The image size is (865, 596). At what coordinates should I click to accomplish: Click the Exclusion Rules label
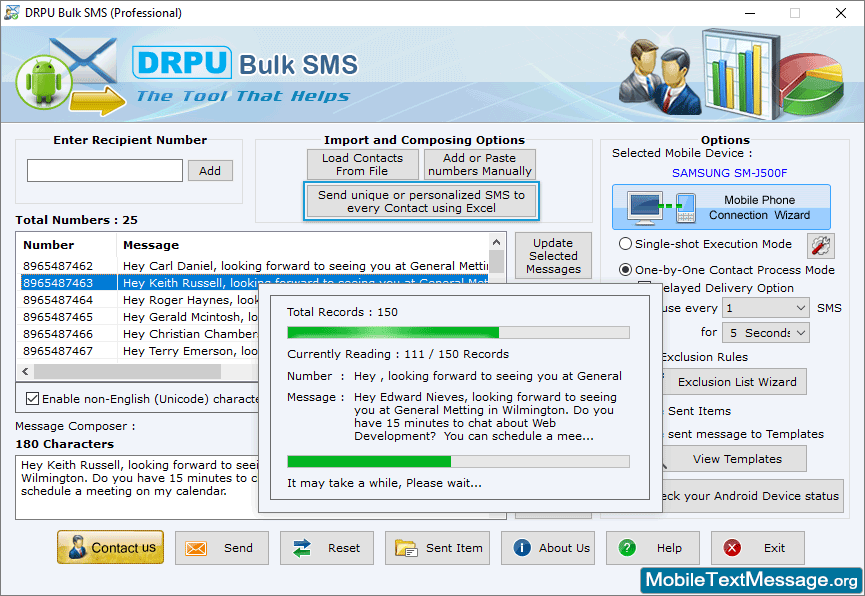click(704, 357)
